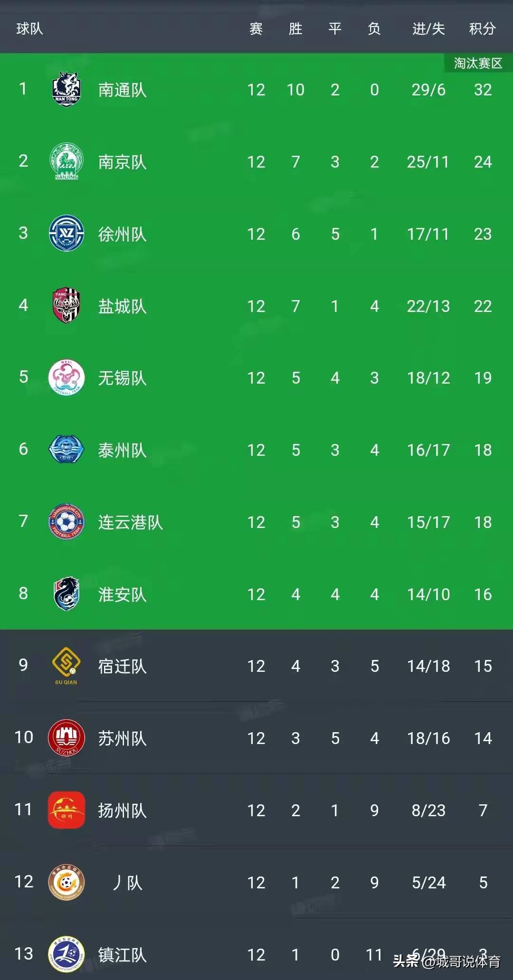Click the blue Taizhou team badge
Image resolution: width=513 pixels, height=980 pixels.
click(x=66, y=450)
